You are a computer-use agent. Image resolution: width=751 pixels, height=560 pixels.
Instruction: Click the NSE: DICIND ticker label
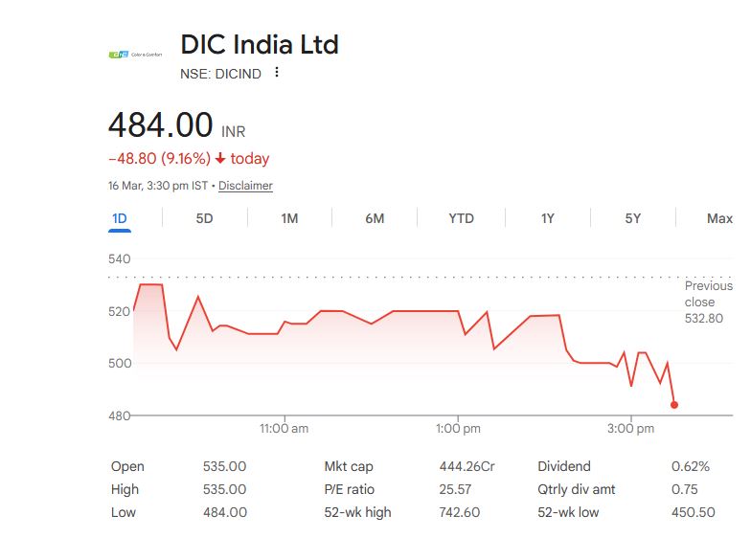(220, 74)
